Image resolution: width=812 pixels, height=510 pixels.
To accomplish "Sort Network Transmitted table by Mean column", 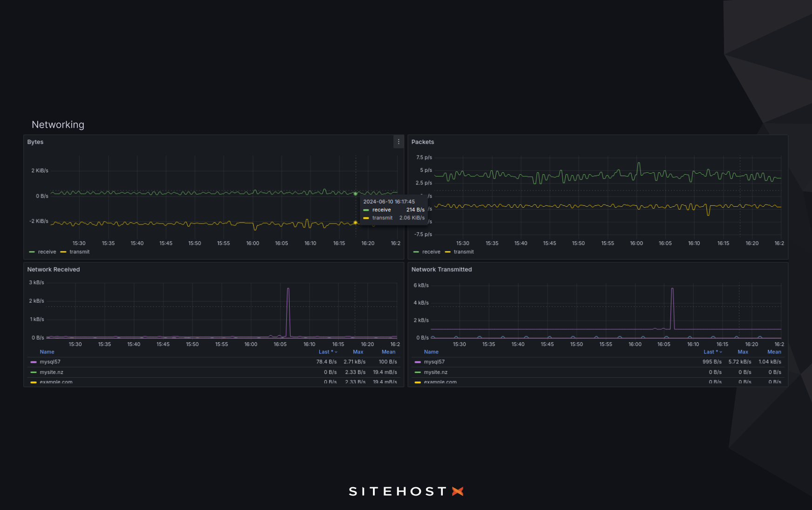I will 774,352.
